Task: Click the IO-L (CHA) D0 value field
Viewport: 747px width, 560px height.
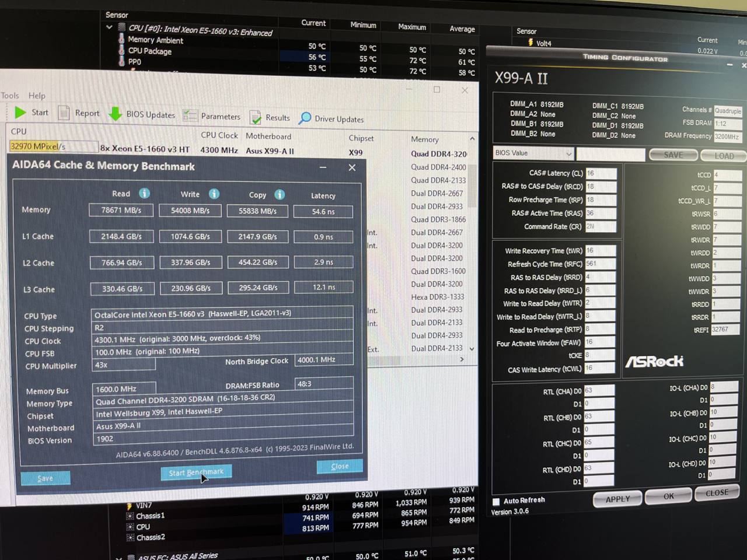Action: [x=724, y=387]
